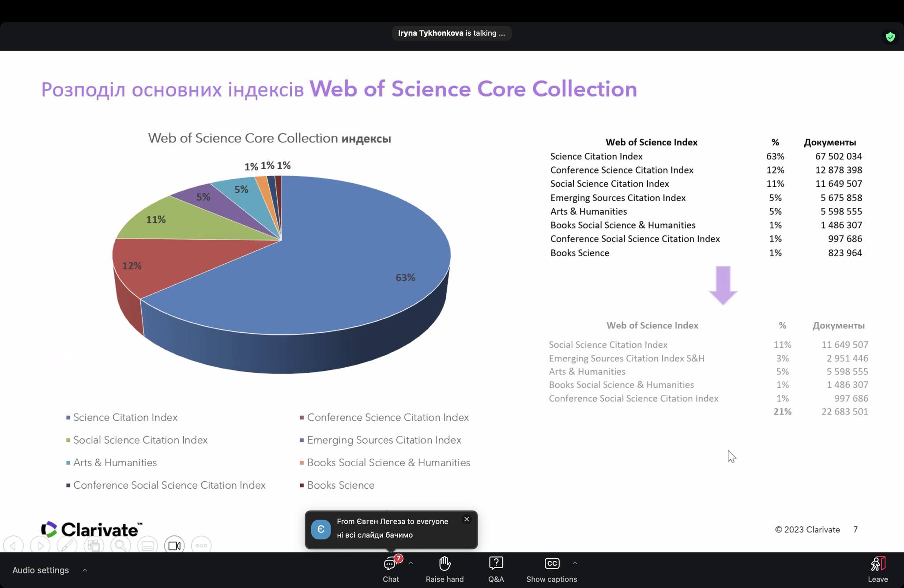The image size is (904, 588).
Task: Click the top table 'Документы' column header
Action: point(830,143)
